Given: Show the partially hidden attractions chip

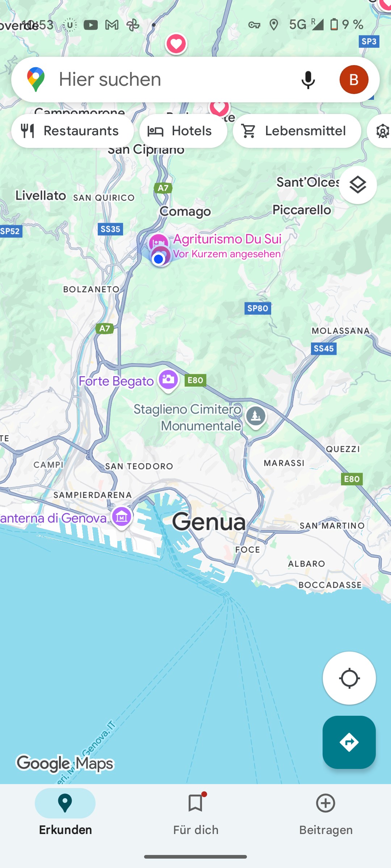Looking at the screenshot, I should 379,131.
